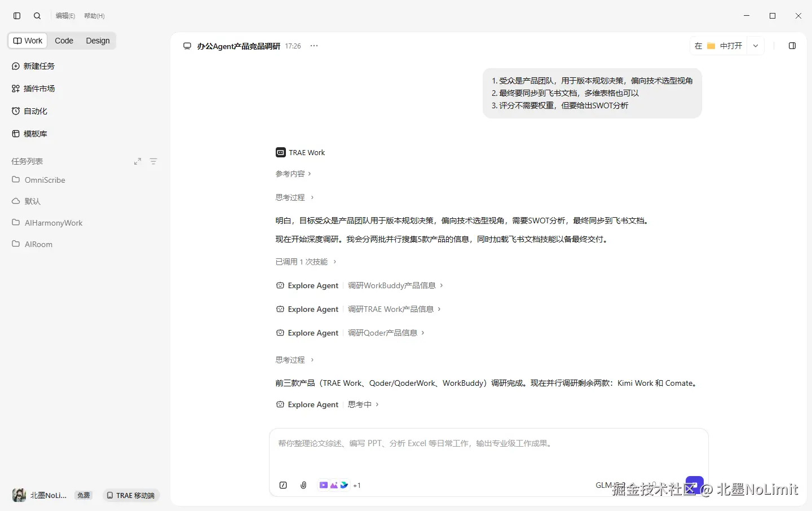The width and height of the screenshot is (812, 511).
Task: Click the filter icon beside 任务列表
Action: pyautogui.click(x=153, y=161)
